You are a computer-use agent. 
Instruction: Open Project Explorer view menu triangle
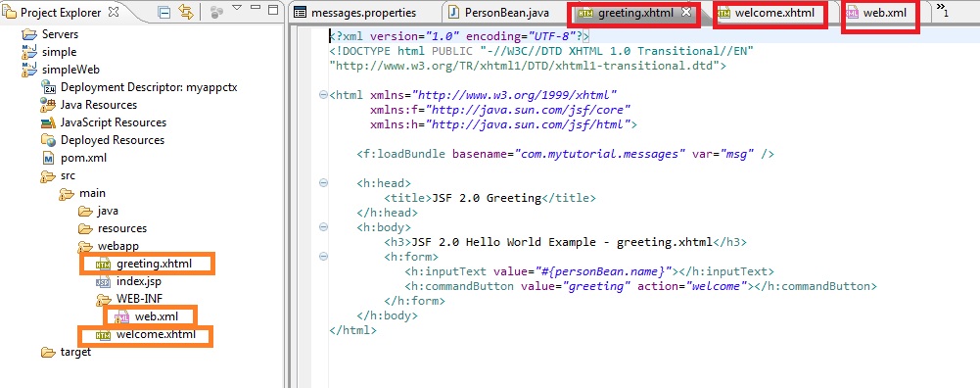pyautogui.click(x=237, y=9)
